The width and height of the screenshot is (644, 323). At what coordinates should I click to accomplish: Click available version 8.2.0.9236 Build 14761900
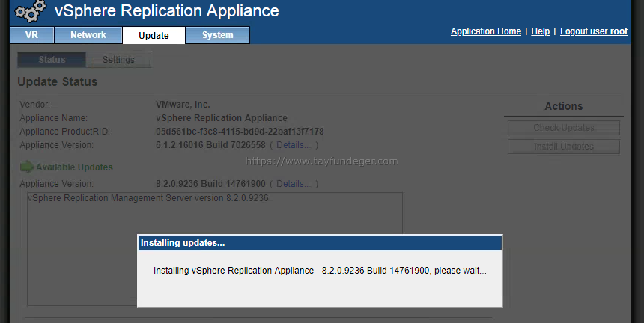pyautogui.click(x=210, y=184)
